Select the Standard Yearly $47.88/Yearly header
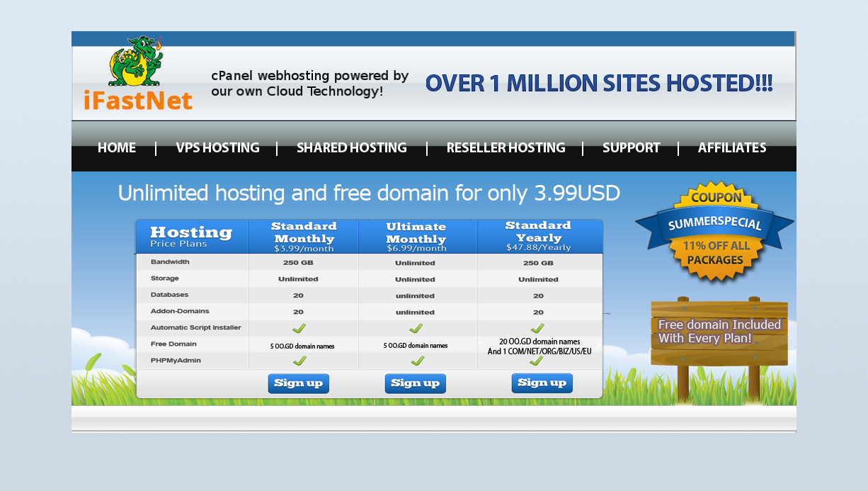The image size is (868, 491). point(539,236)
